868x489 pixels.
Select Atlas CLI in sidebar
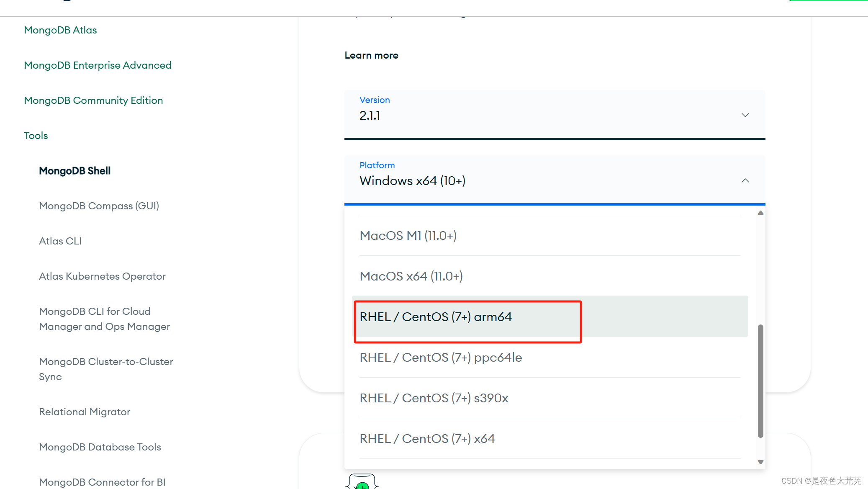tap(60, 241)
